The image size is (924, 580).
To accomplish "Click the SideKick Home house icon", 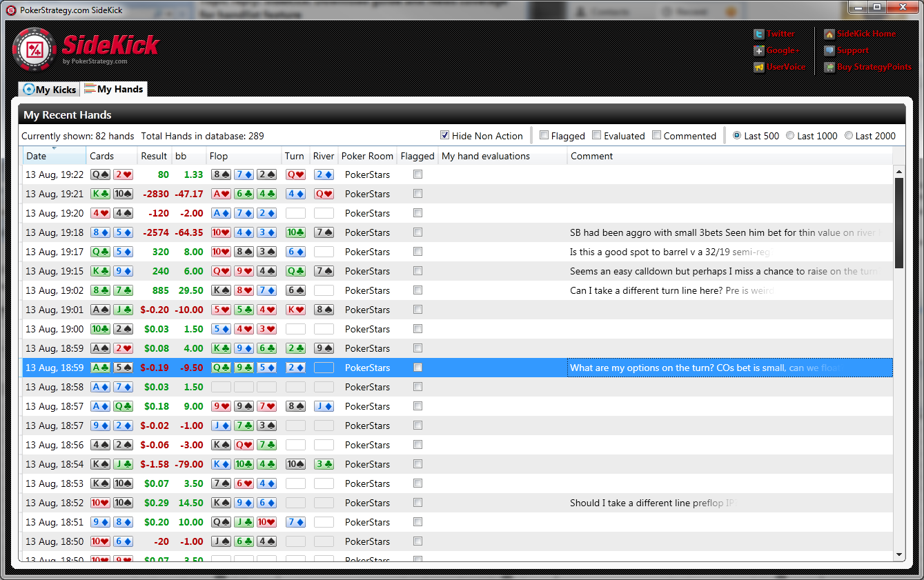I will 829,34.
